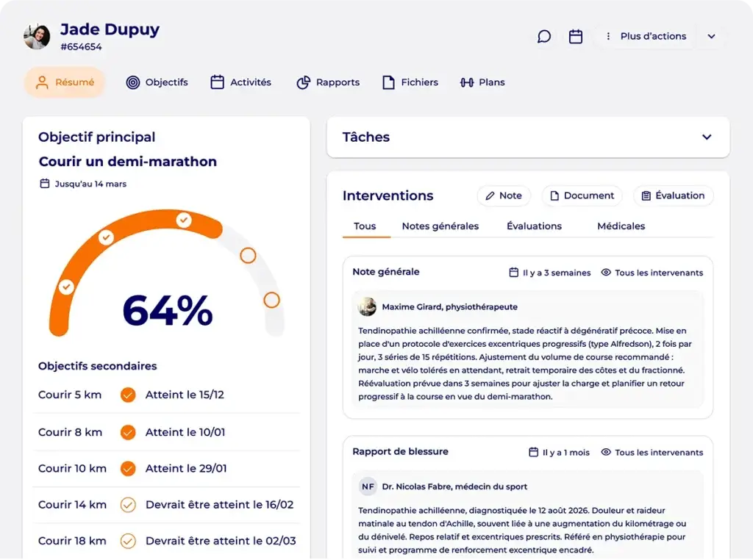Click Atteint le 29/01 status

point(186,469)
